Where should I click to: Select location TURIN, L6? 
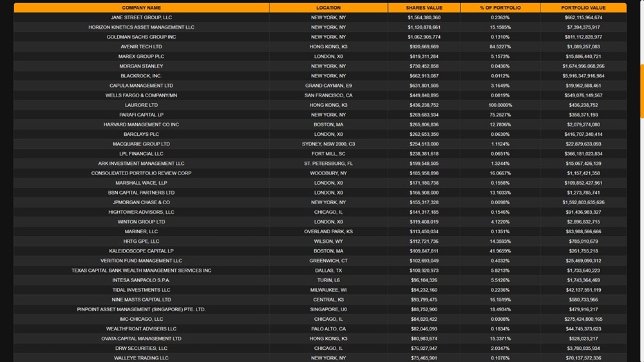click(328, 280)
